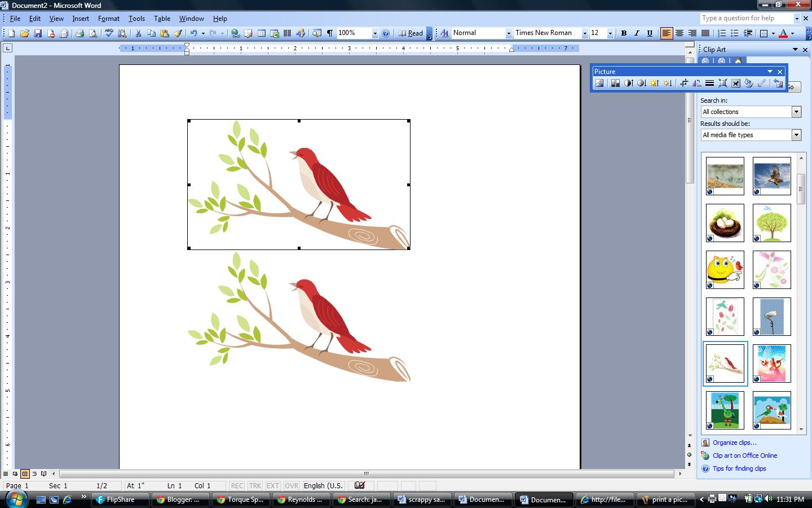Open Clip art on Office Online

click(x=745, y=456)
